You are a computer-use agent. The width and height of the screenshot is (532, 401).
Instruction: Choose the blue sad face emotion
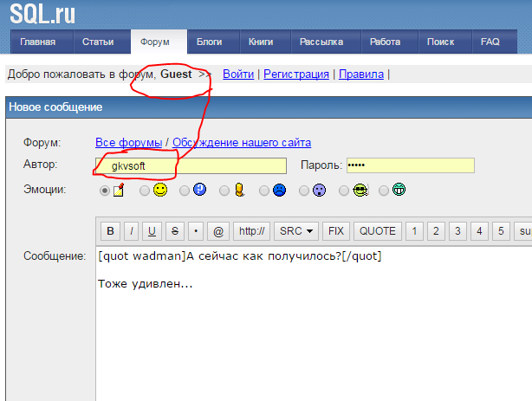(279, 191)
